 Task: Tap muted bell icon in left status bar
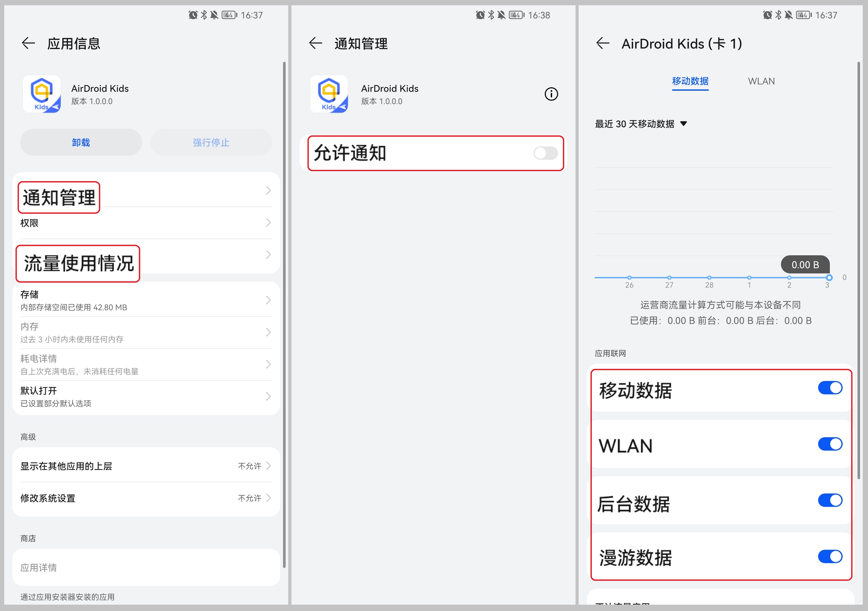tap(214, 15)
